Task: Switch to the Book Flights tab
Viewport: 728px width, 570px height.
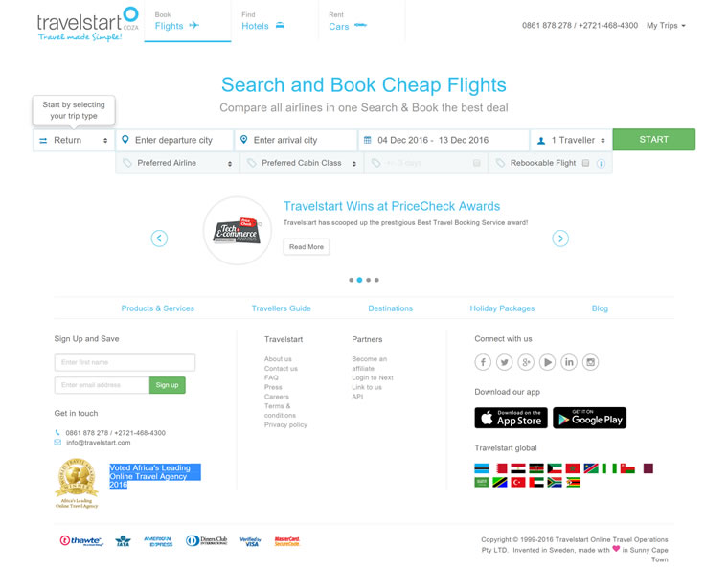Action: coord(187,21)
